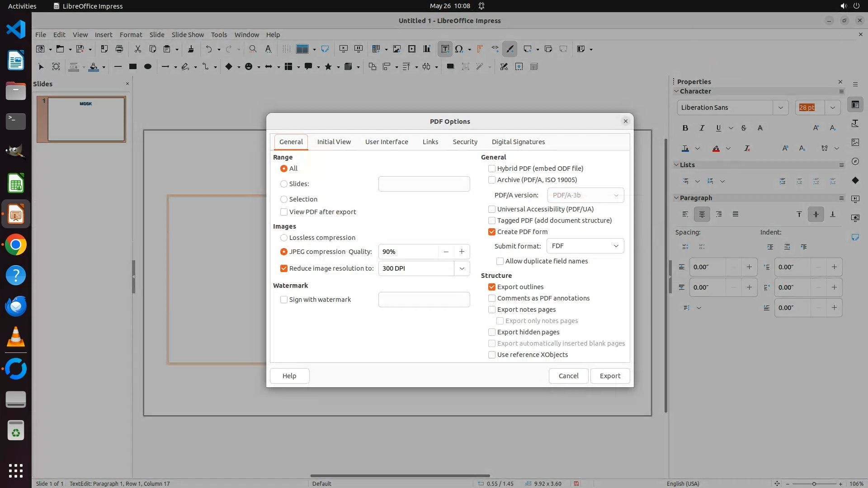Click the Print icon in toolbar

click(x=119, y=49)
